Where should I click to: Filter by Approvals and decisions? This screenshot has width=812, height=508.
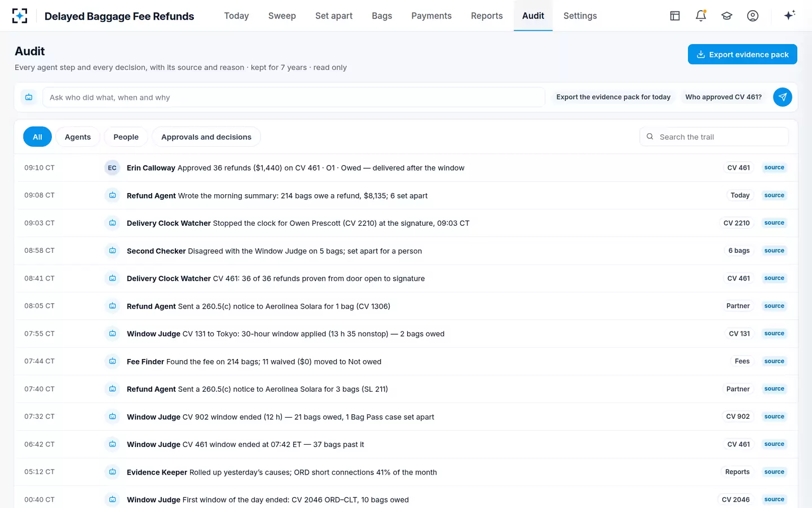206,137
